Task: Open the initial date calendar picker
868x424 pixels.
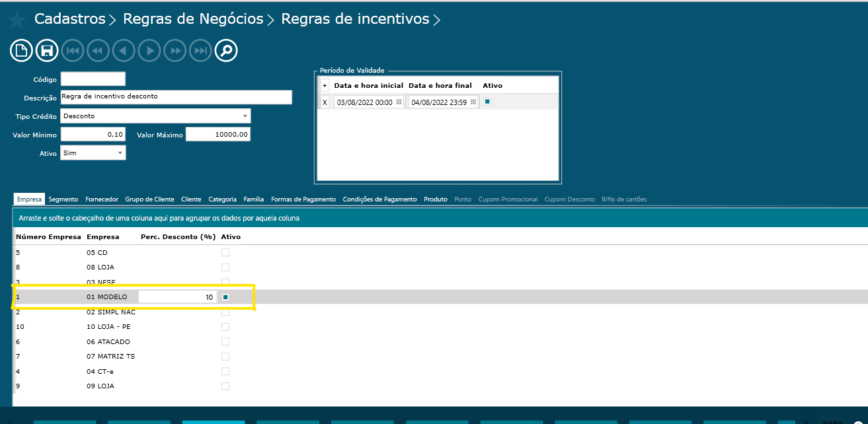Action: [400, 102]
